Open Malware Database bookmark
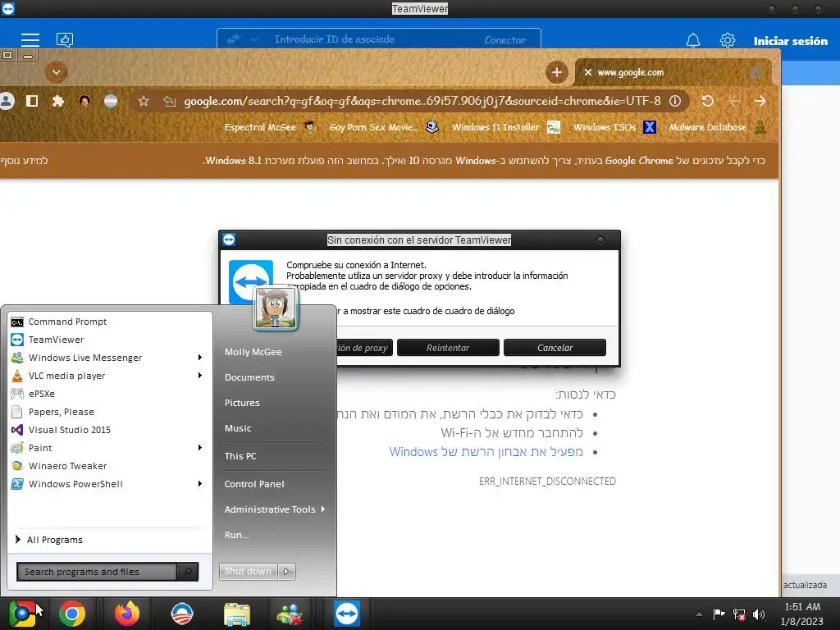Image resolution: width=840 pixels, height=630 pixels. 718,127
